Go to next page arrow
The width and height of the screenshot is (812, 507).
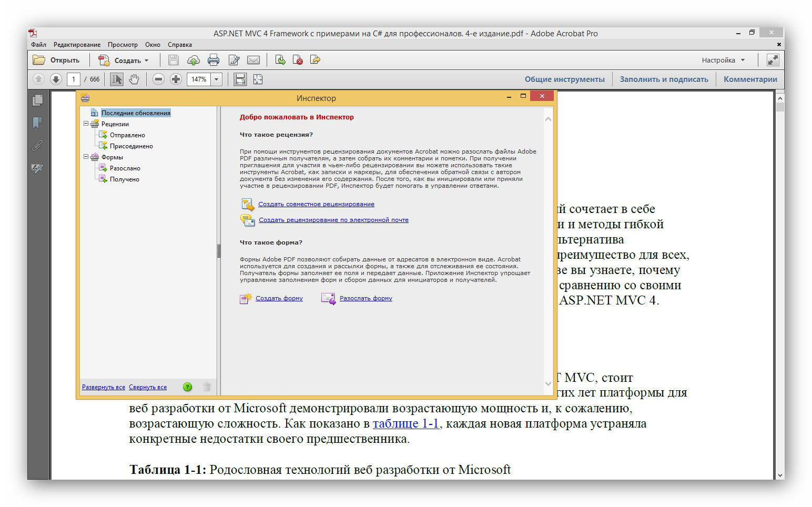(56, 79)
